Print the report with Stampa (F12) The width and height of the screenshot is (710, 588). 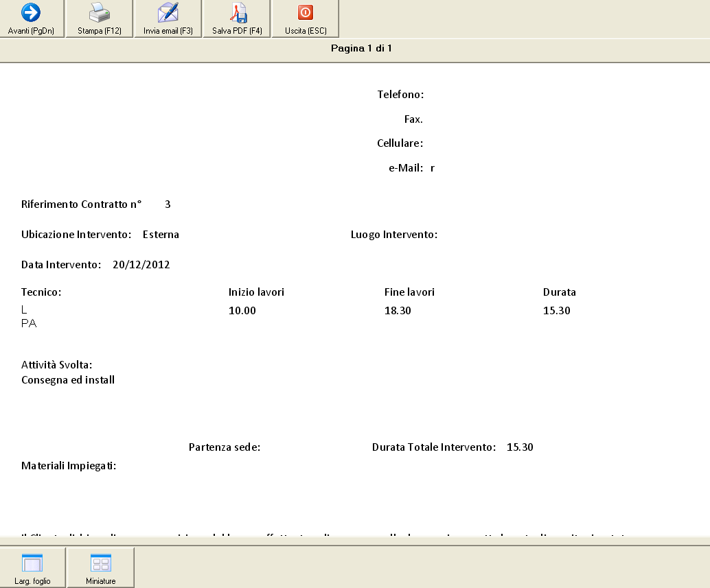click(x=99, y=19)
